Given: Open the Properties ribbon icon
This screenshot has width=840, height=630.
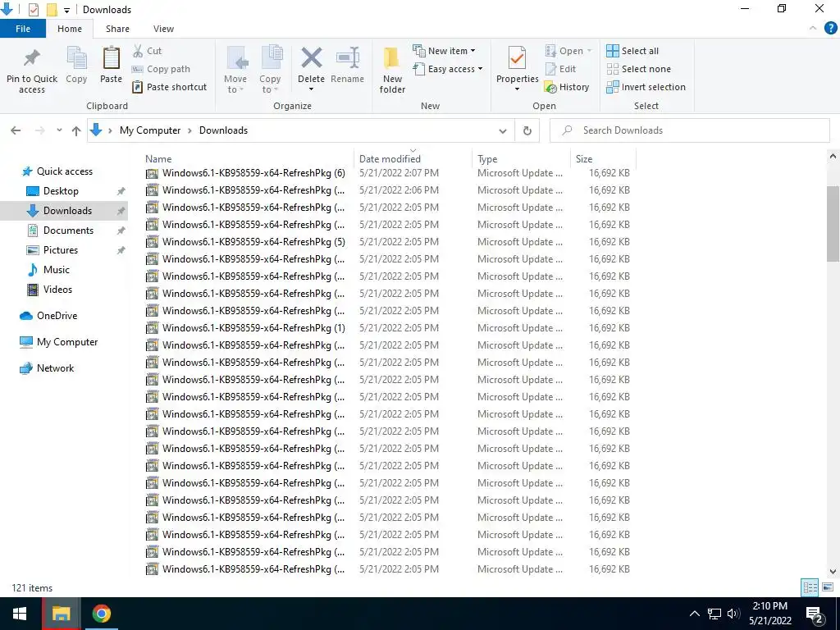Looking at the screenshot, I should (x=517, y=58).
